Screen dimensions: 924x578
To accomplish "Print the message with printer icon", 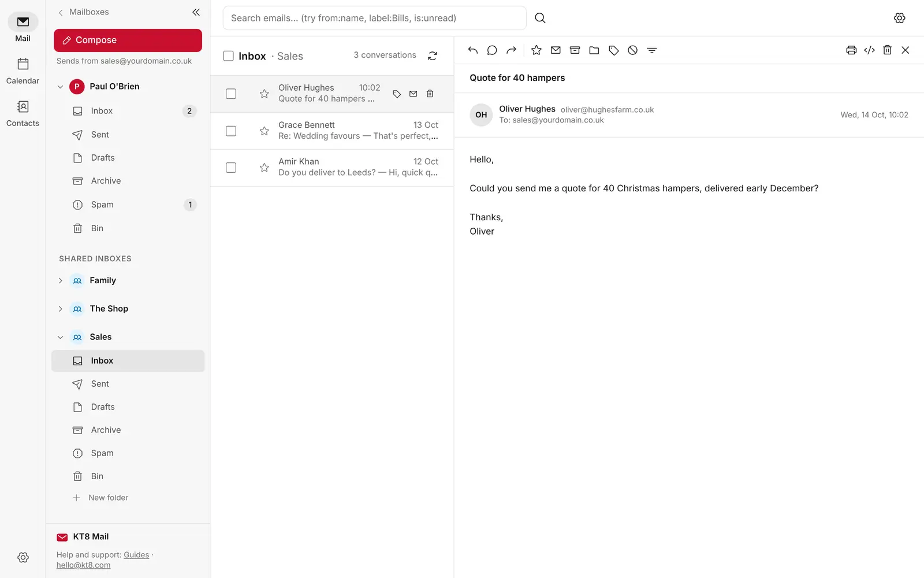I will (x=851, y=50).
